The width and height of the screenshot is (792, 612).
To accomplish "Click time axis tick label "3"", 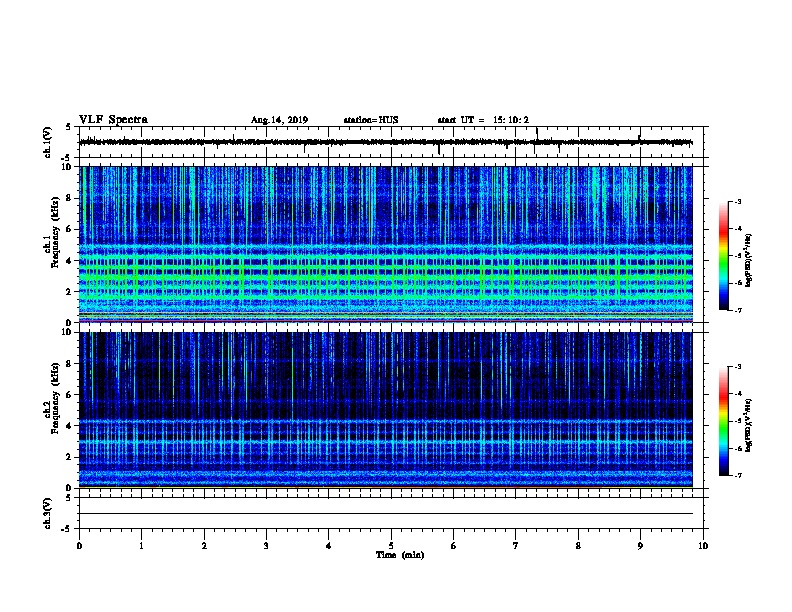I will click(266, 546).
